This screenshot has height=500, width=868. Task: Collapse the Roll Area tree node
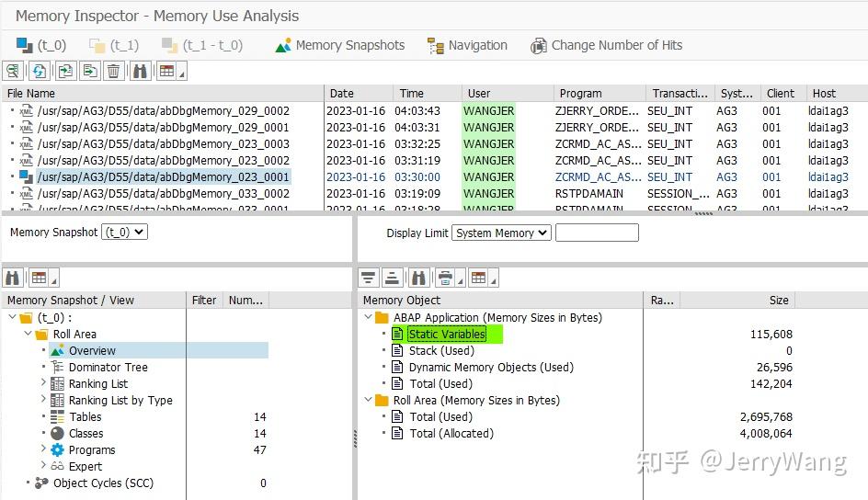coord(28,334)
